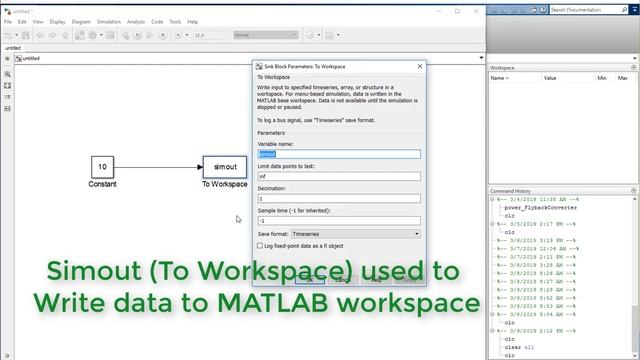The image size is (640, 360).
Task: Open Model Configuration Parameters gear icon
Action: pos(93,36)
